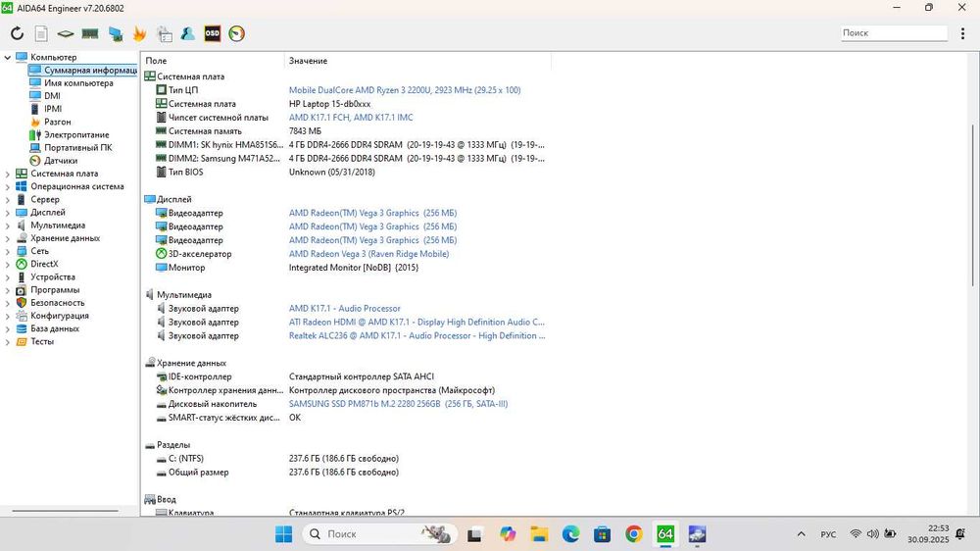Expand the DirectX tree node
Image resolution: width=980 pixels, height=551 pixels.
pos(8,265)
